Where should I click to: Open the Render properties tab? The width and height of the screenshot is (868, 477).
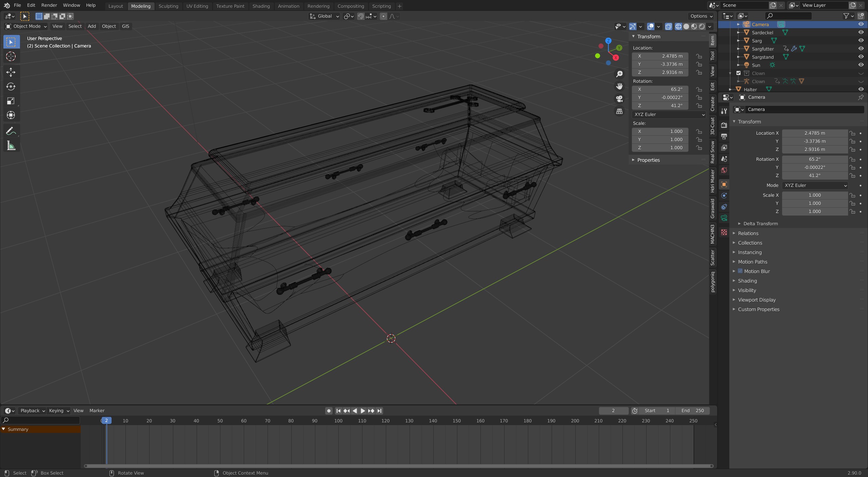click(724, 125)
